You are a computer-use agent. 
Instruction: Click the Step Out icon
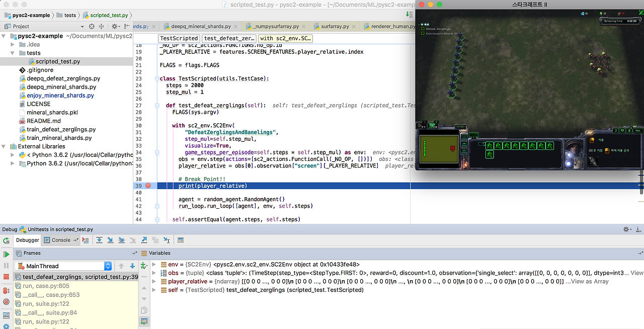(144, 240)
